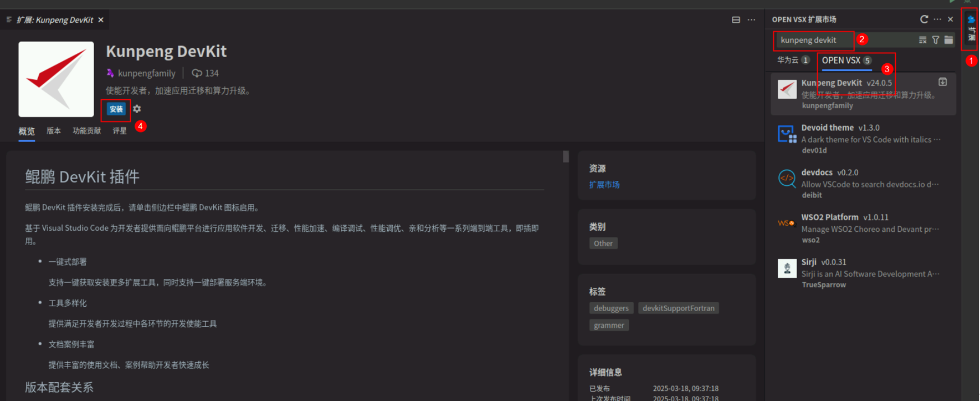
Task: Select the 扩展: Kunpeng DevKit editor tab
Action: [55, 20]
